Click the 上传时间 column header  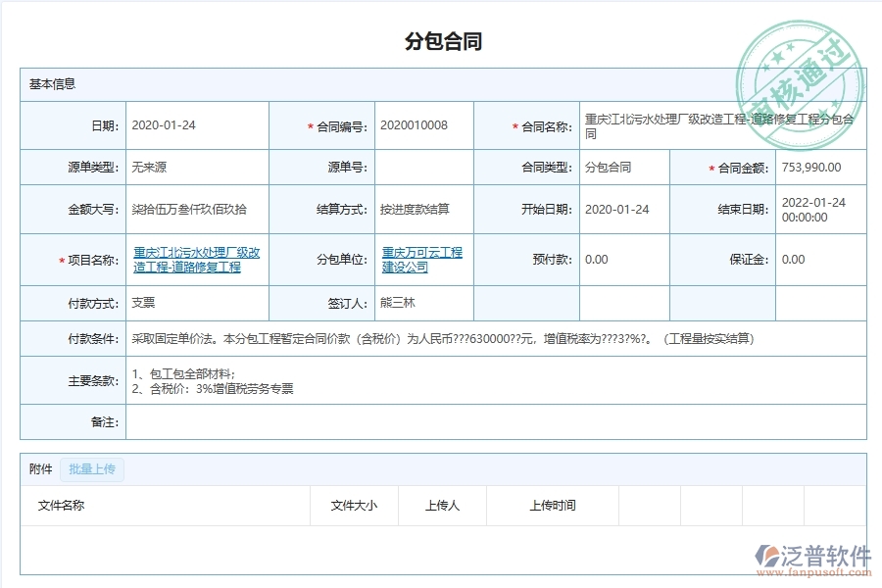click(553, 506)
